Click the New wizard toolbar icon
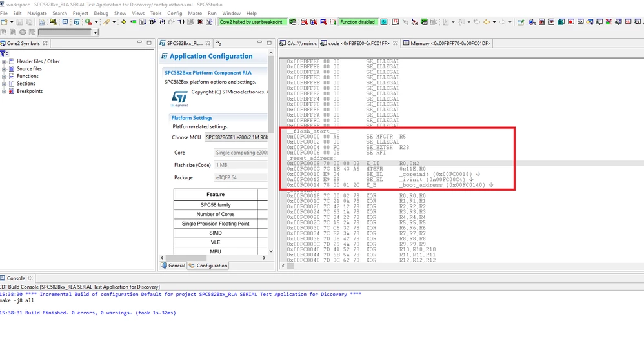Image resolution: width=644 pixels, height=348 pixels. (5, 22)
